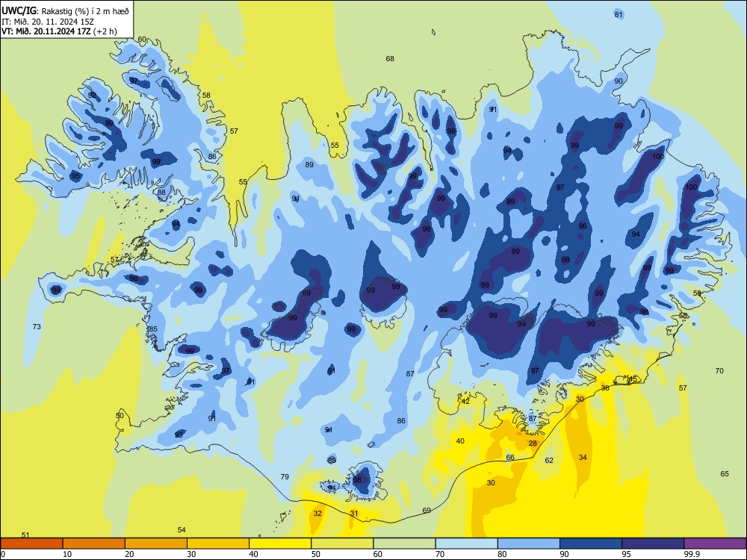Click the humidity value 34 in the southeast
This screenshot has height=560, width=747.
click(583, 457)
